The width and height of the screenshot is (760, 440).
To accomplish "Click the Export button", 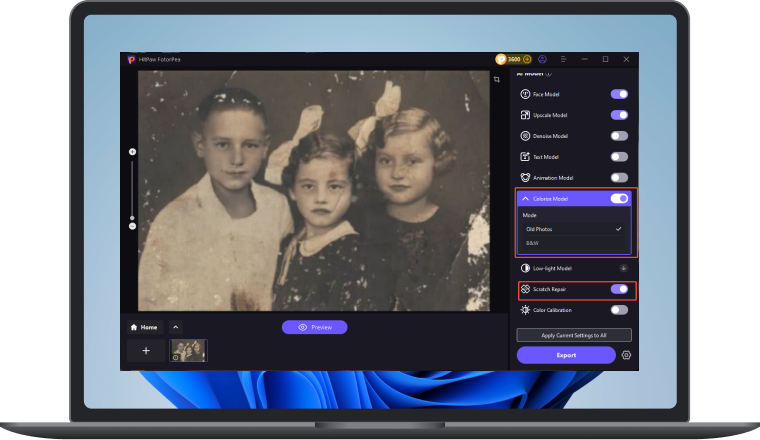I will (x=565, y=355).
